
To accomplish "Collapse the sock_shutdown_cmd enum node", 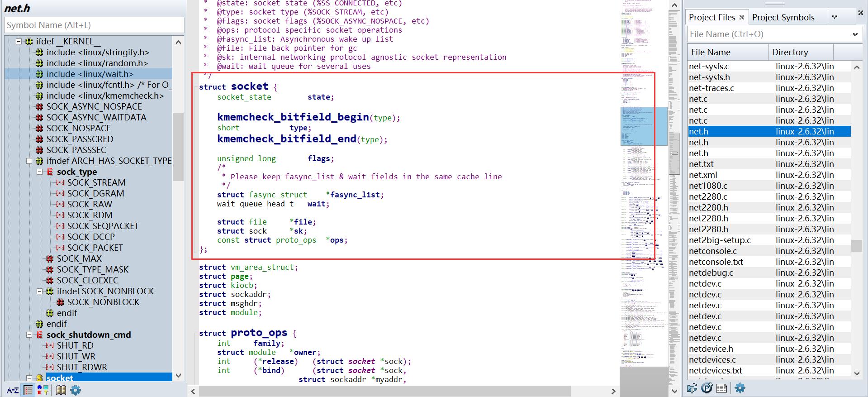I will pyautogui.click(x=29, y=335).
